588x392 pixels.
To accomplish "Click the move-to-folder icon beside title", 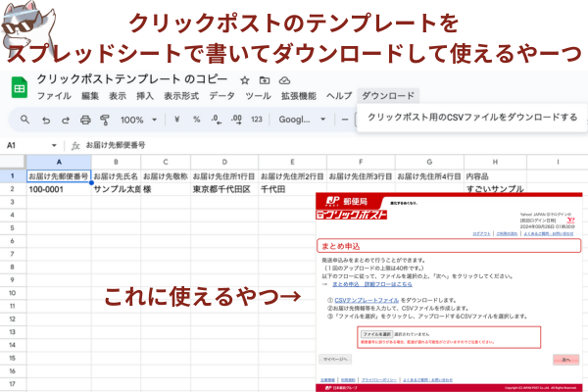I will pos(265,80).
